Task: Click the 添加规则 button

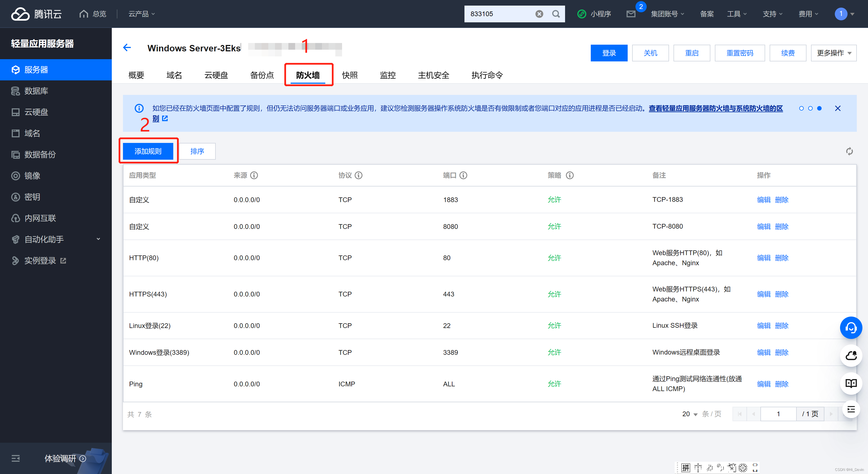Action: point(148,151)
